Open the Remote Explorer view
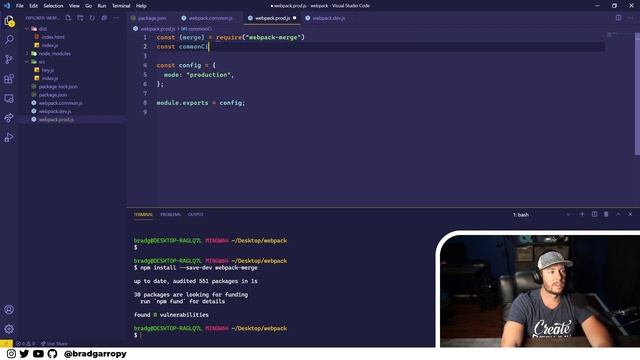This screenshot has height=360, width=640. click(9, 98)
